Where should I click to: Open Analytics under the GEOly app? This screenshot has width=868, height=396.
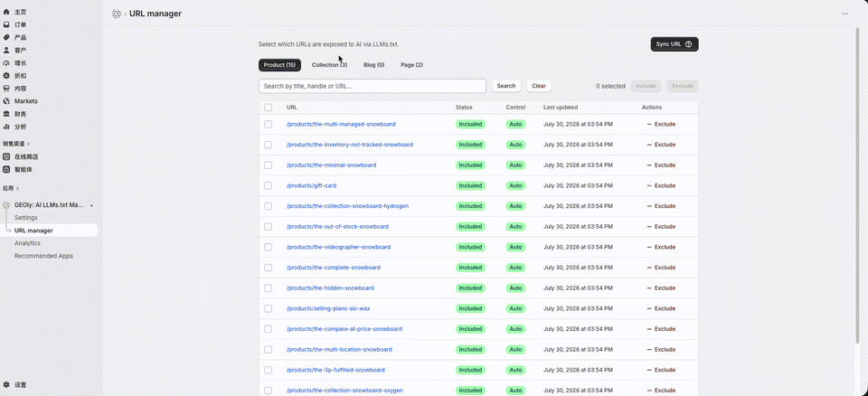27,243
